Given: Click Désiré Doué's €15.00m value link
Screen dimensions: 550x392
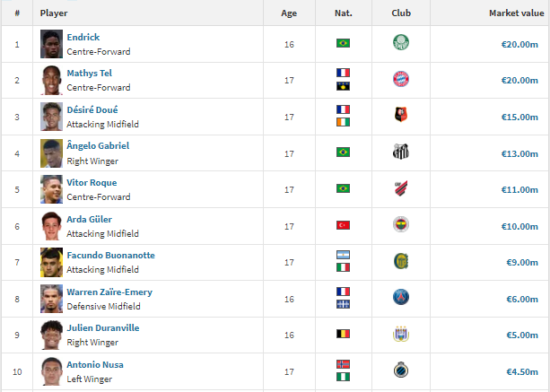Looking at the screenshot, I should [x=519, y=118].
